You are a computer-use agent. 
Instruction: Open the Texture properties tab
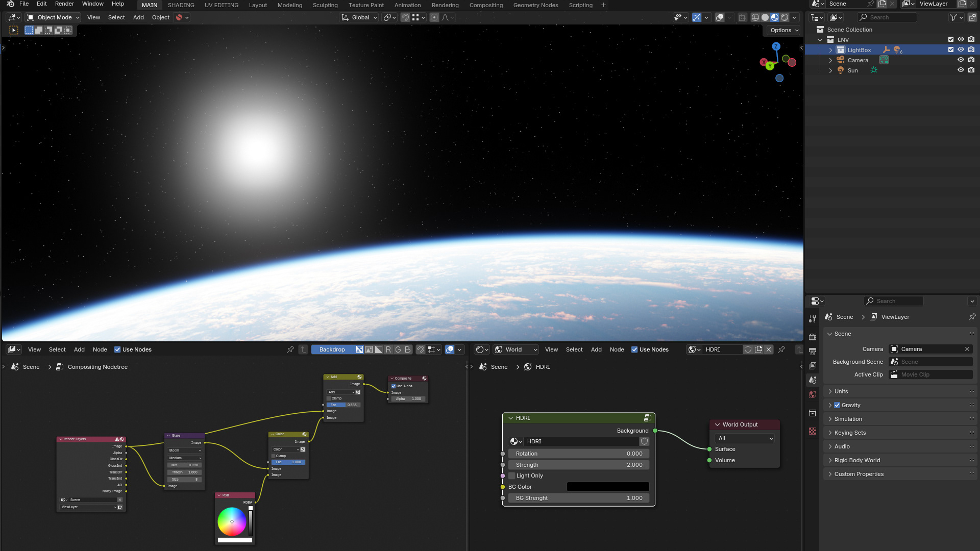813,431
